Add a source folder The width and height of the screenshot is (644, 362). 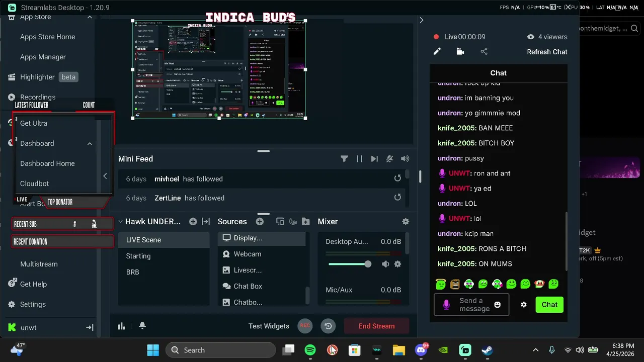click(x=306, y=222)
